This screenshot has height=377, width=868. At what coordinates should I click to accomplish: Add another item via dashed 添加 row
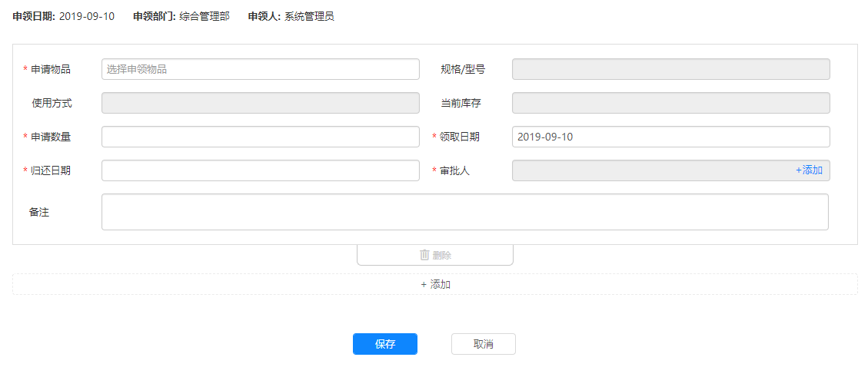click(435, 284)
